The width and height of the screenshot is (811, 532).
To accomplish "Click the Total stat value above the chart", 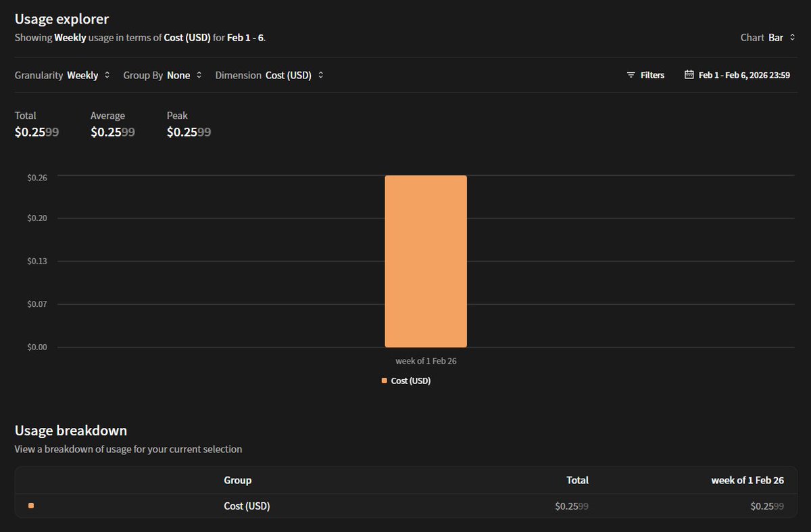I will tap(36, 132).
